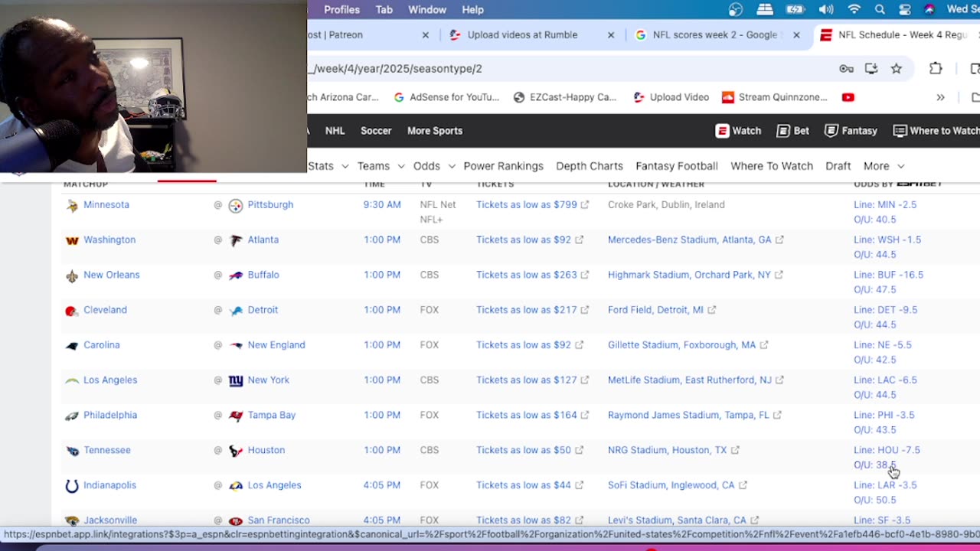The width and height of the screenshot is (980, 551).
Task: Close the Upload videos at Rumble tab
Action: click(611, 35)
